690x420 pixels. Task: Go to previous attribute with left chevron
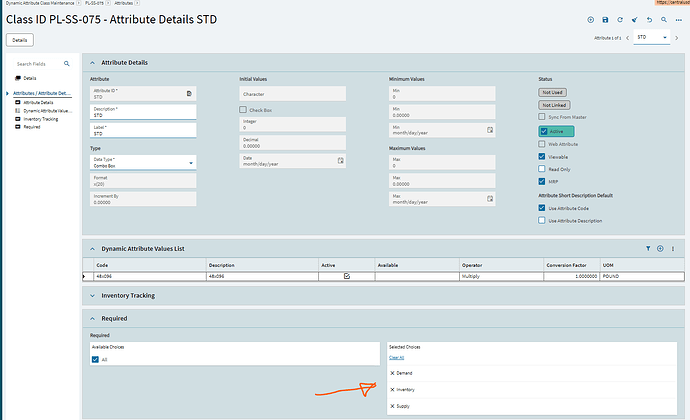tap(628, 38)
